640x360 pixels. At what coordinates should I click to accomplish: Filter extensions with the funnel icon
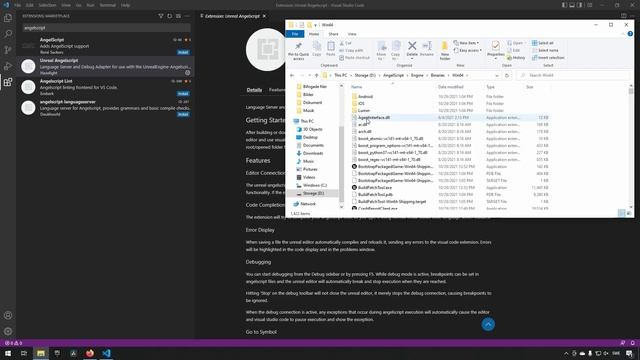pyautogui.click(x=161, y=16)
